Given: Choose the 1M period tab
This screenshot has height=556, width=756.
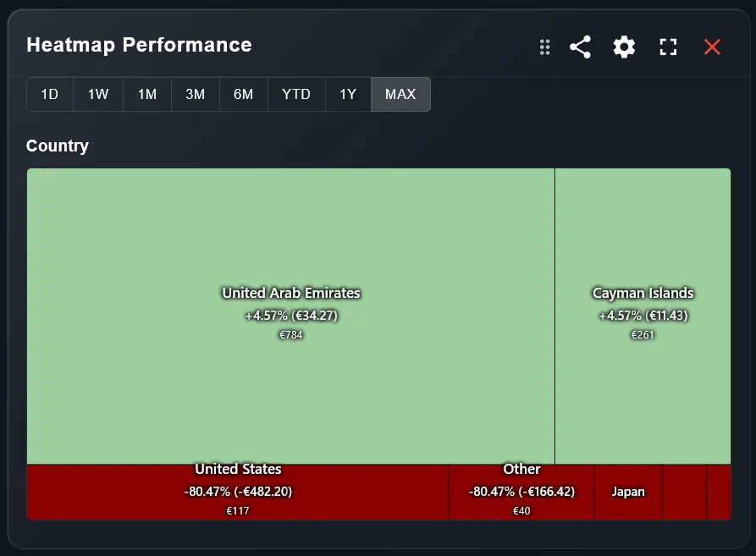Looking at the screenshot, I should click(147, 95).
